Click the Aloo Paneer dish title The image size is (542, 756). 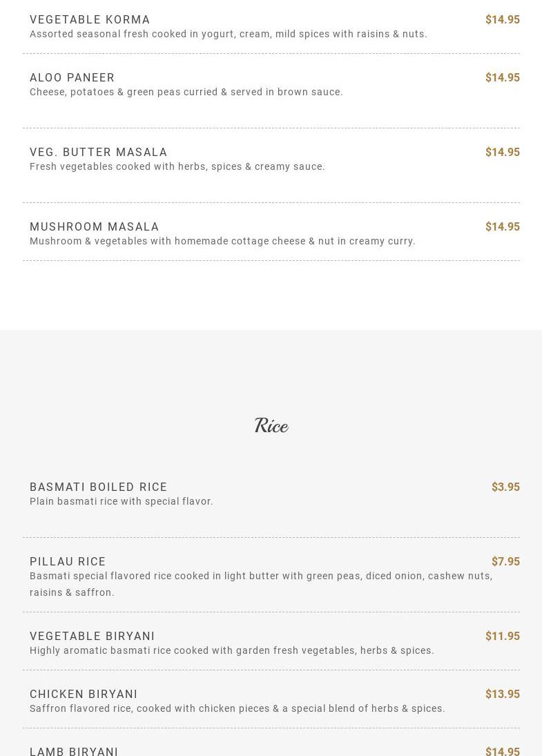(x=72, y=77)
